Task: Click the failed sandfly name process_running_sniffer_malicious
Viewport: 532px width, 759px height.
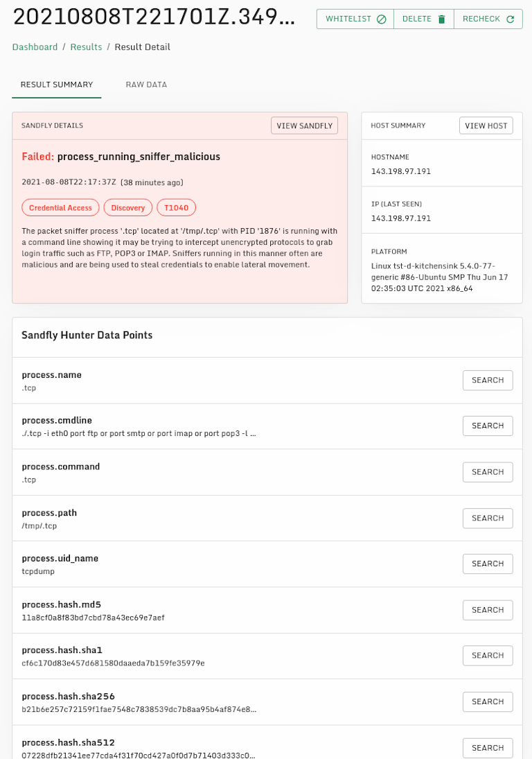Action: [139, 157]
